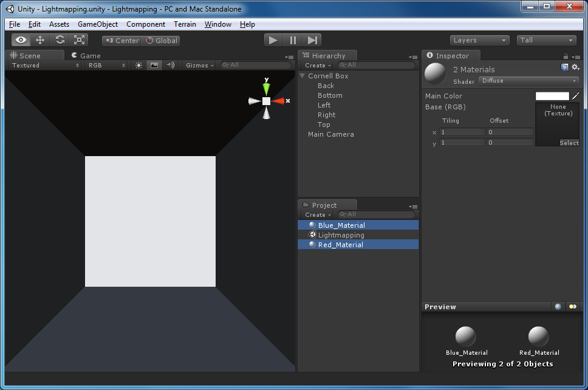
Task: Step forward one frame
Action: [x=312, y=40]
